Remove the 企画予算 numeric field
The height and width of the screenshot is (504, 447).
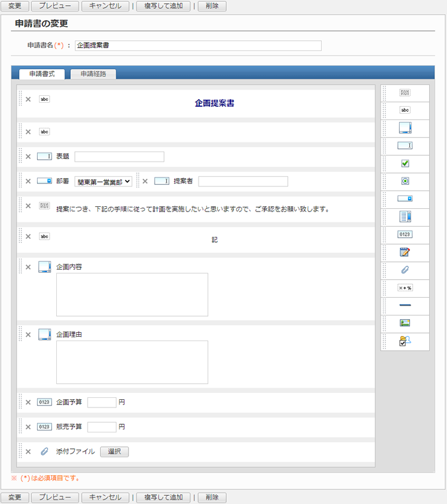pos(28,402)
